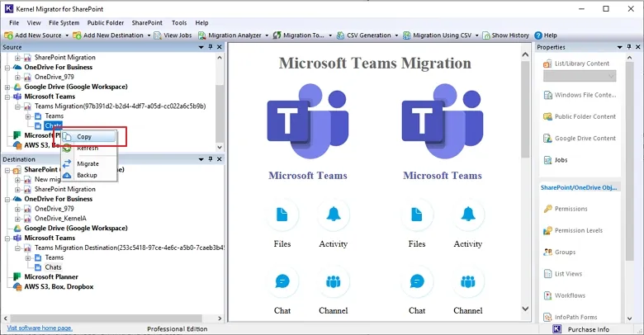Open the CSV Generation dropdown arrow
The image size is (644, 335).
click(x=396, y=35)
